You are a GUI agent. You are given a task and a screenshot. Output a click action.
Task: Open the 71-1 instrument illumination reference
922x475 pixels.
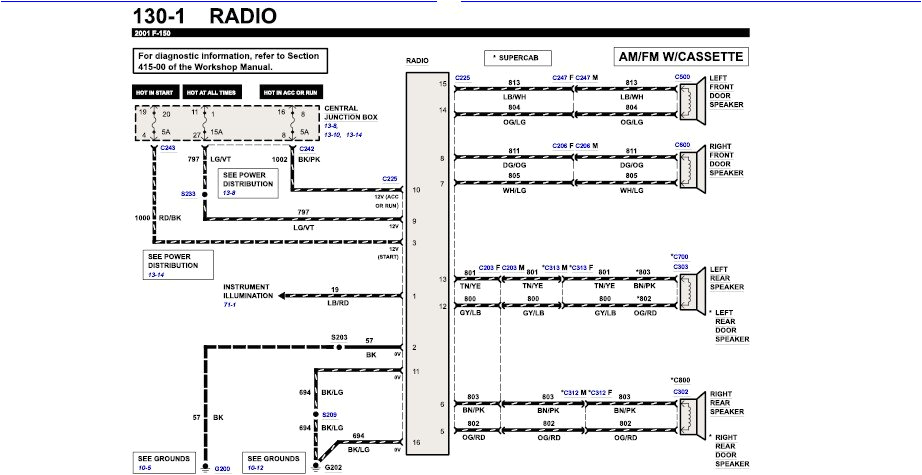(x=230, y=304)
